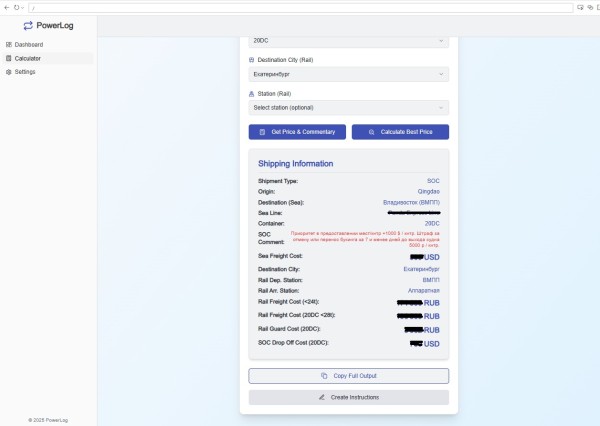Open Dashboard in the sidebar
The height and width of the screenshot is (426, 600).
(47, 45)
